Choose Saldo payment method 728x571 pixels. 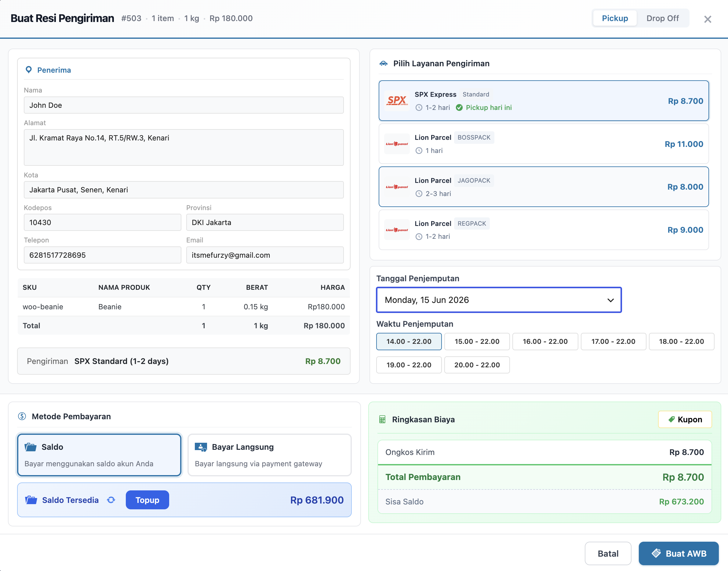click(x=99, y=455)
